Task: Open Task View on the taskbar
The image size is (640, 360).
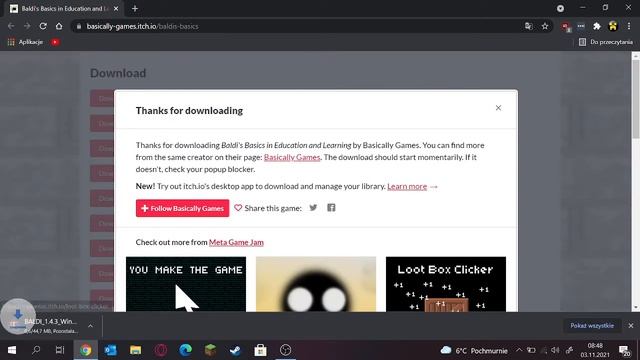Action: pyautogui.click(x=60, y=350)
